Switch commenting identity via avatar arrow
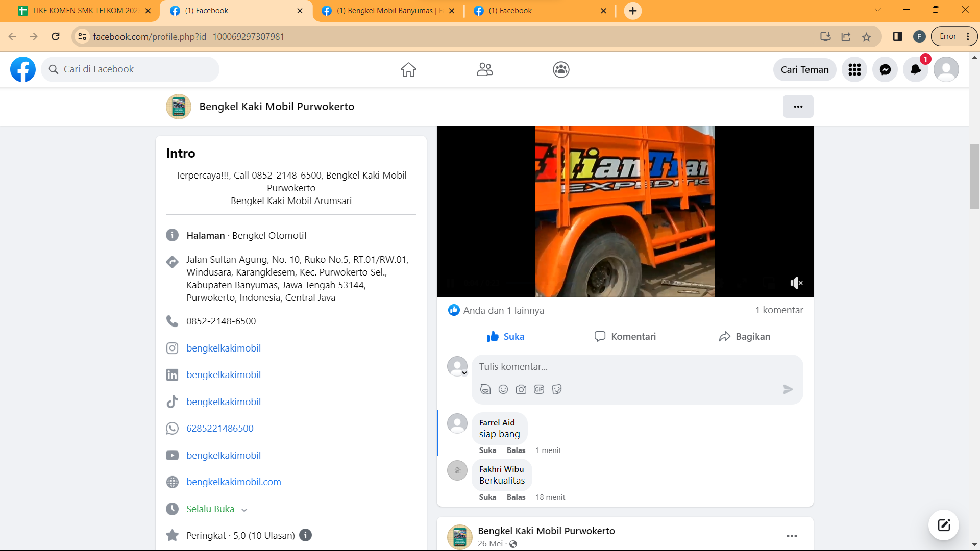Screen dimensions: 980x551 click(x=464, y=373)
